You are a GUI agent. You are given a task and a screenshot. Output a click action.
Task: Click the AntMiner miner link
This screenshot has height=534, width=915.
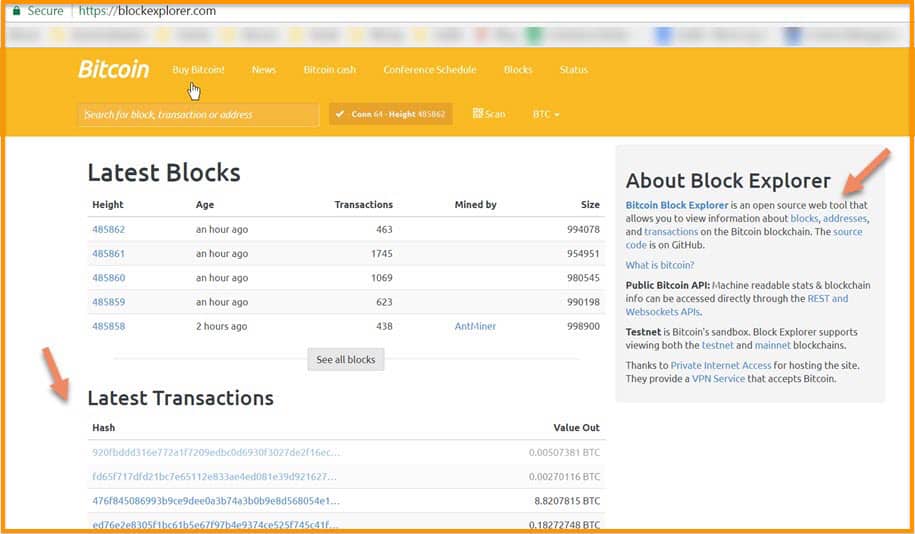pyautogui.click(x=475, y=326)
